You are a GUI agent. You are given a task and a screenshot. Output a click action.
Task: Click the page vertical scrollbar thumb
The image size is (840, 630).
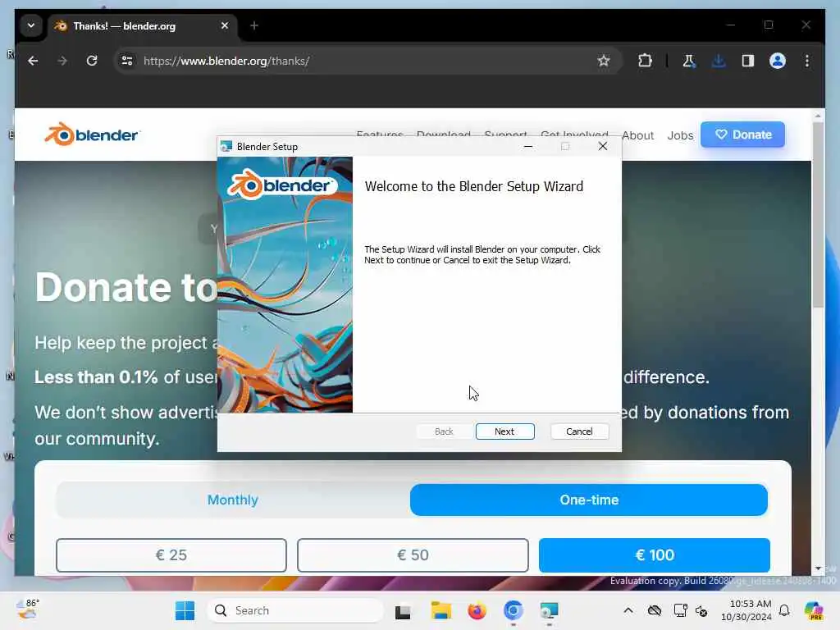818,214
